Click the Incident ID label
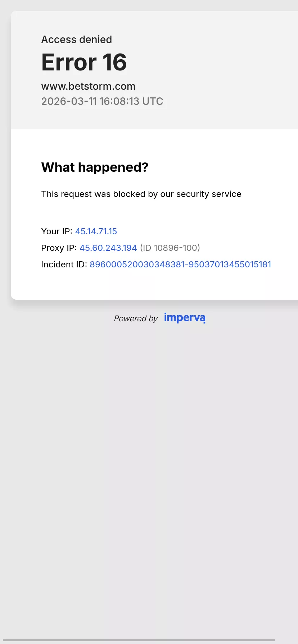Screen dimensions: 298x644 [64, 264]
